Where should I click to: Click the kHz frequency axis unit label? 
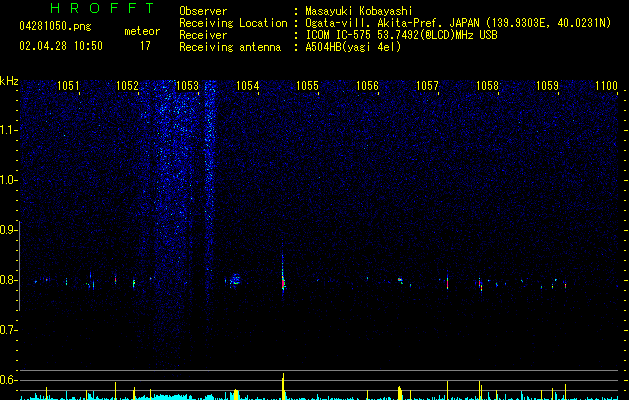(9, 81)
